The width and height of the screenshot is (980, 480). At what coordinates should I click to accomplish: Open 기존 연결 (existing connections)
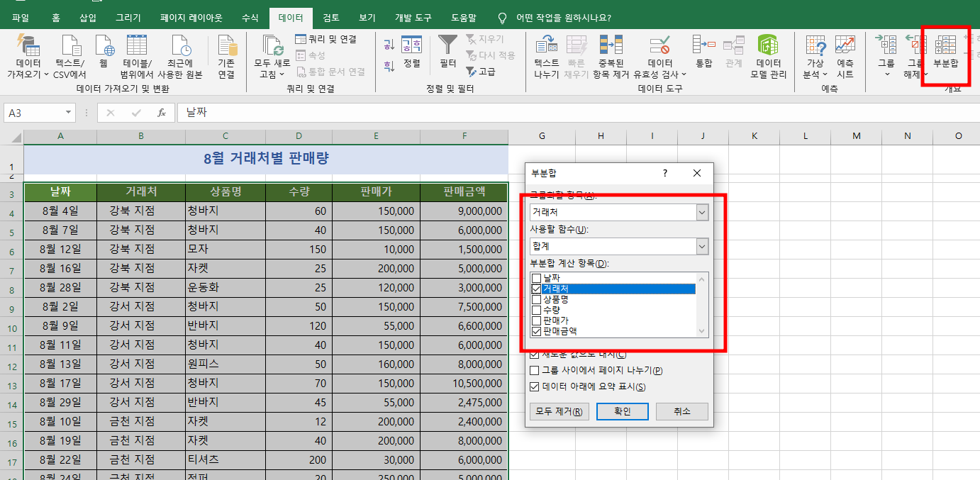(226, 57)
